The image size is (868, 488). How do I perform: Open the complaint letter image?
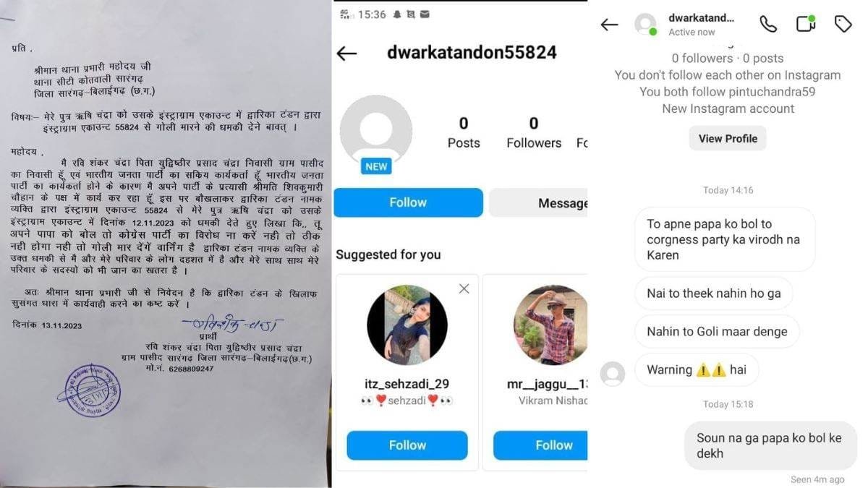(x=165, y=244)
